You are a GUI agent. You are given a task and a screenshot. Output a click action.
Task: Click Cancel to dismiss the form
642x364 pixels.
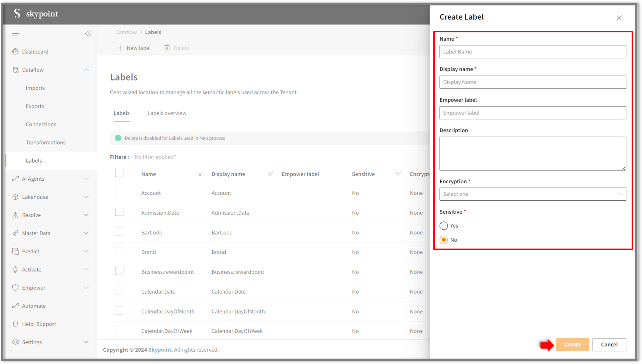point(609,344)
